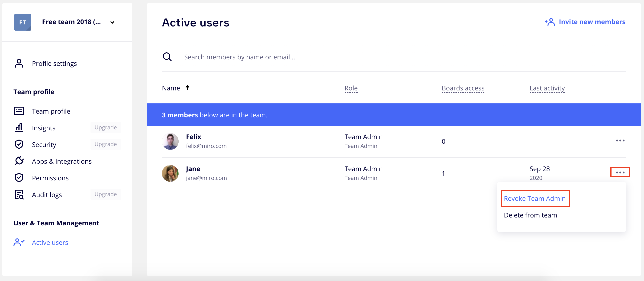Click the Security shield icon

pos(19,144)
